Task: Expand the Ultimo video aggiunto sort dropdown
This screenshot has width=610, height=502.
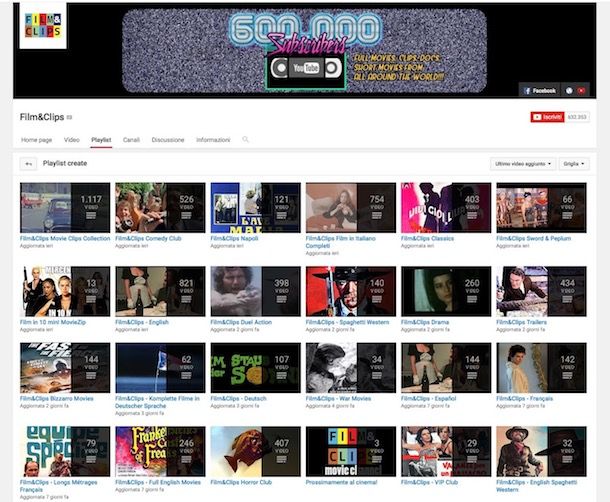Action: tap(522, 164)
